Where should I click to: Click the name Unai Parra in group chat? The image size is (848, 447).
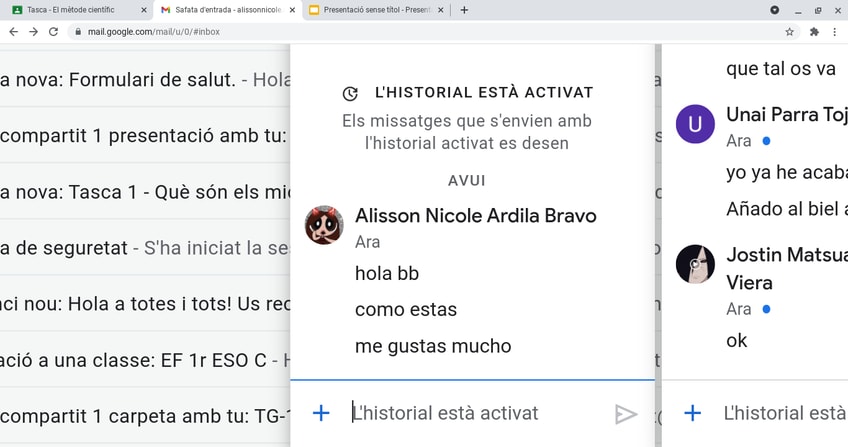coord(787,115)
